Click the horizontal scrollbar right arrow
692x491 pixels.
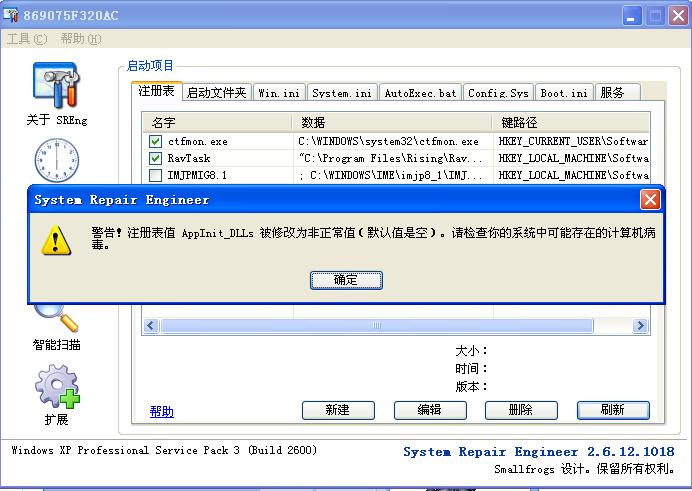[640, 326]
